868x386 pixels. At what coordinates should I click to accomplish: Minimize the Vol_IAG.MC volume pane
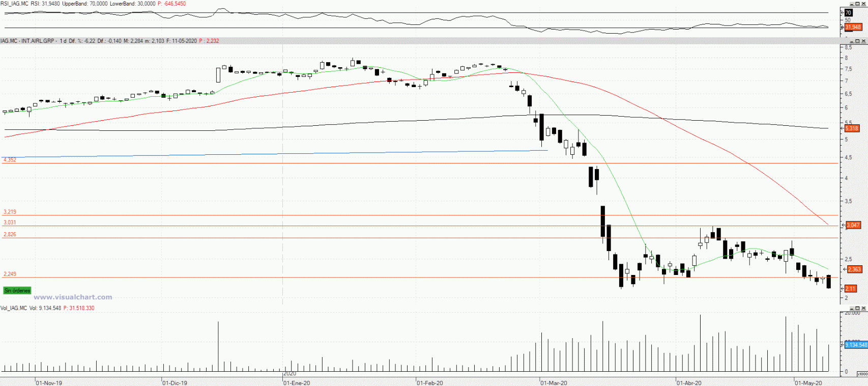(851, 308)
